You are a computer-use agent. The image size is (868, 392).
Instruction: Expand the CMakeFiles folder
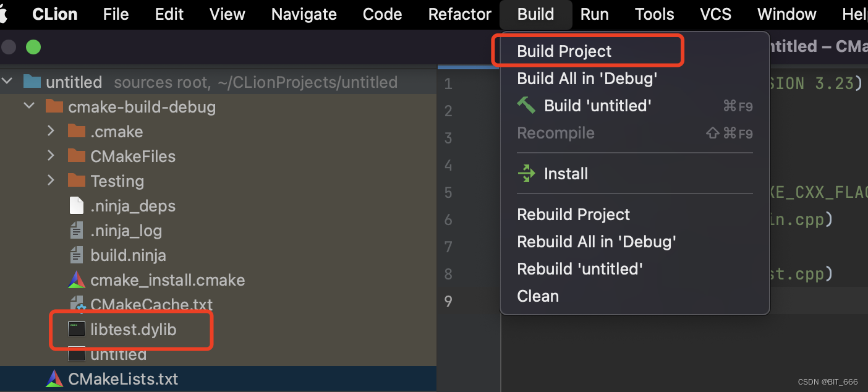(51, 156)
